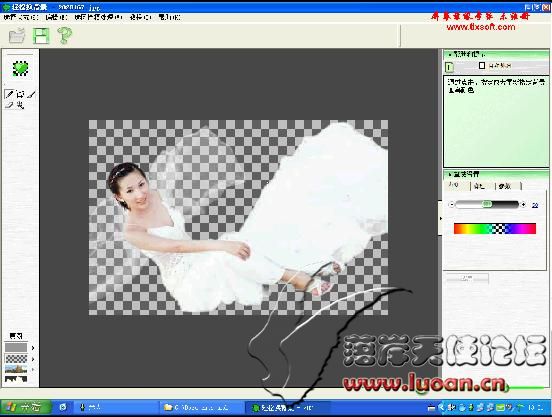Open an image with the folder icon
Screen dimensions: 552x417
[x=17, y=36]
